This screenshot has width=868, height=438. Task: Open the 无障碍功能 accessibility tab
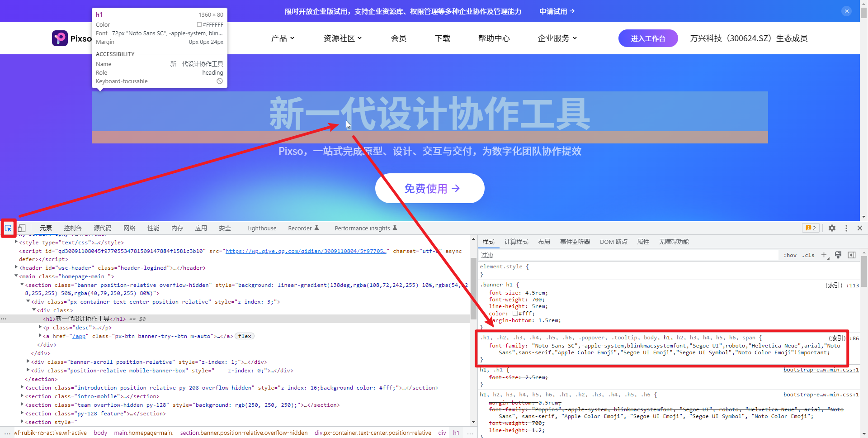click(x=674, y=242)
